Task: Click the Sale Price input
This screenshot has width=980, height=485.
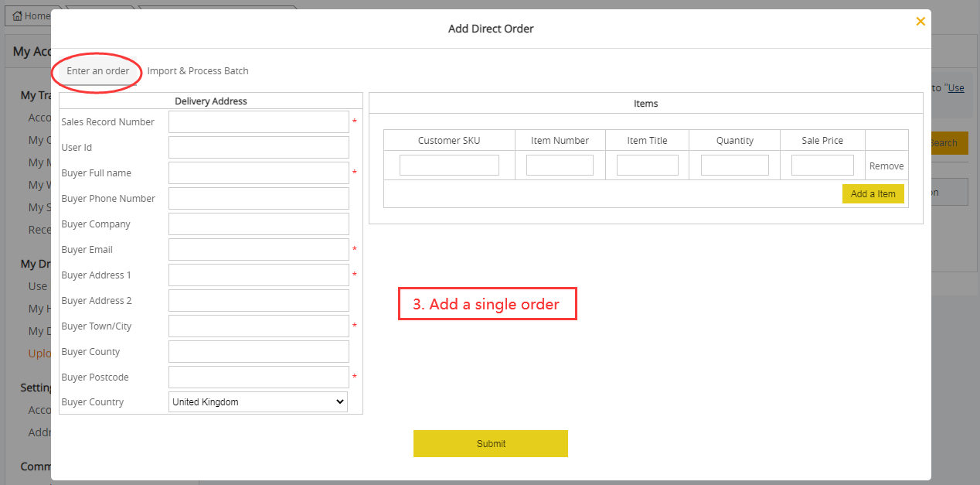Action: 822,166
